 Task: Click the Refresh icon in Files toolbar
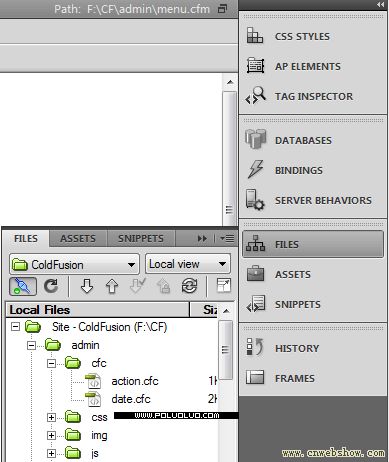pyautogui.click(x=51, y=286)
